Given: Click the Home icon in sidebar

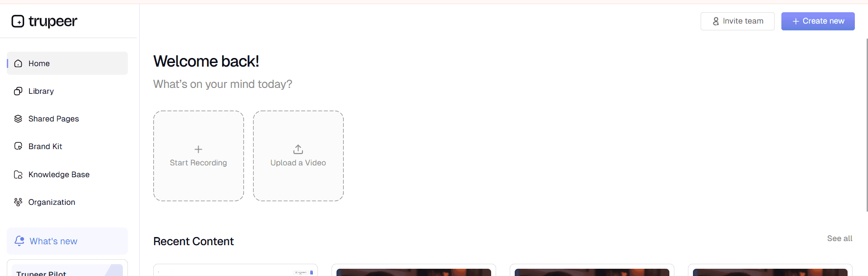Looking at the screenshot, I should pyautogui.click(x=18, y=63).
